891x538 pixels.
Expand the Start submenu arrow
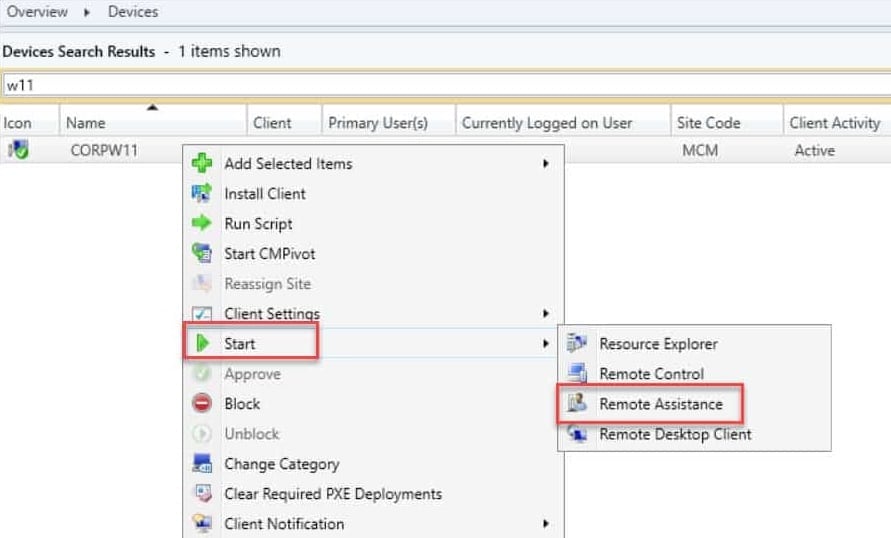tap(546, 344)
